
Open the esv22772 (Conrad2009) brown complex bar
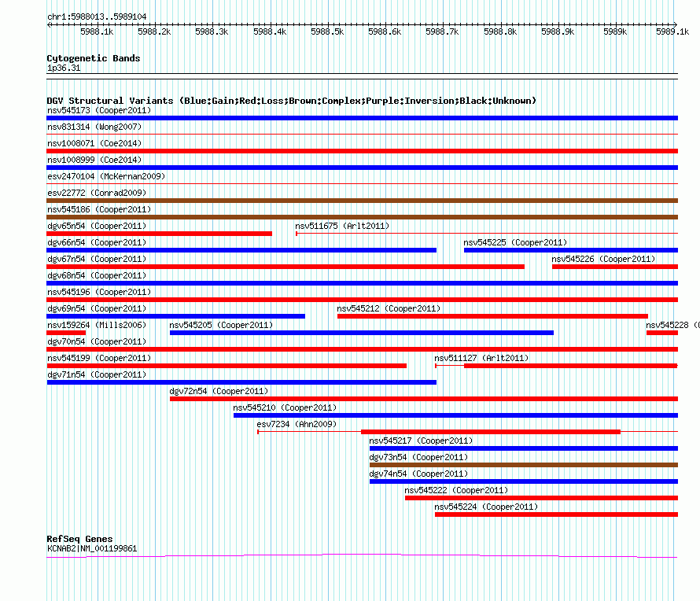pyautogui.click(x=362, y=201)
